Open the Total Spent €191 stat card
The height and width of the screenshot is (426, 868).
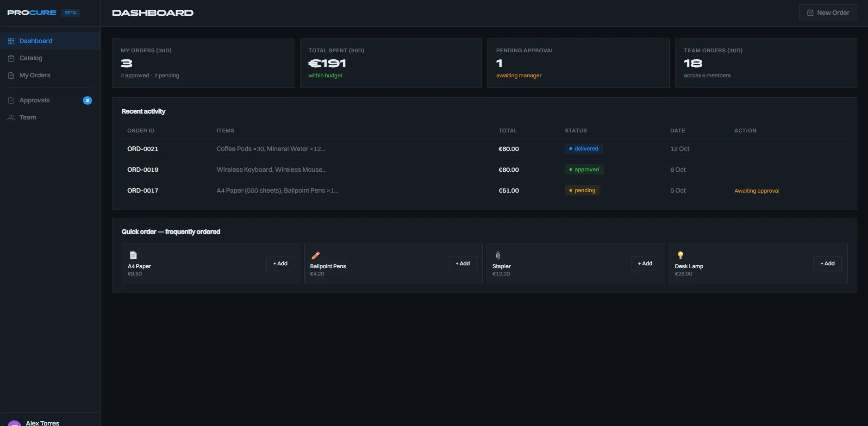click(391, 63)
